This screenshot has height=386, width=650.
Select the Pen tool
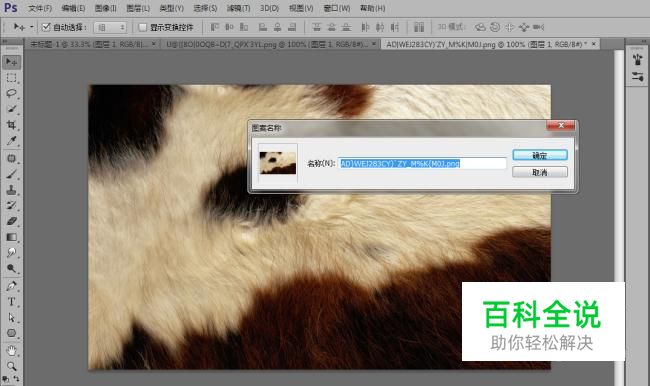coord(12,286)
